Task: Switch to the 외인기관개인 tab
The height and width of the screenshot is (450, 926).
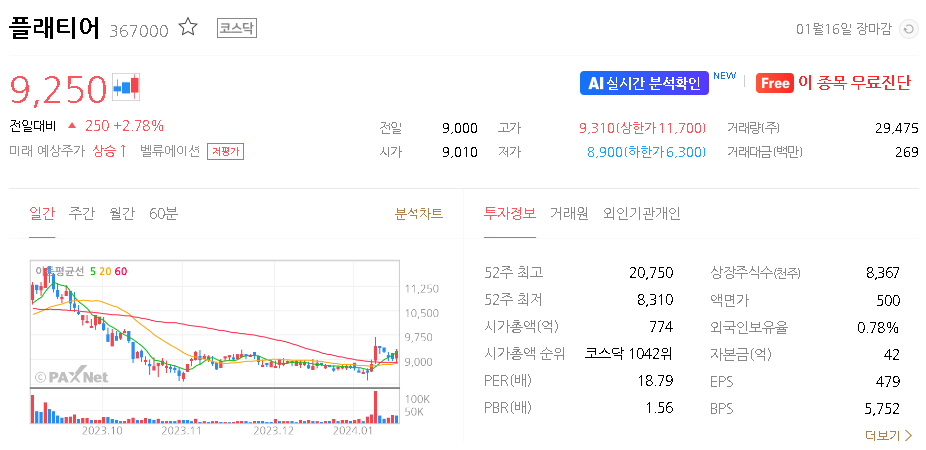Action: 642,213
